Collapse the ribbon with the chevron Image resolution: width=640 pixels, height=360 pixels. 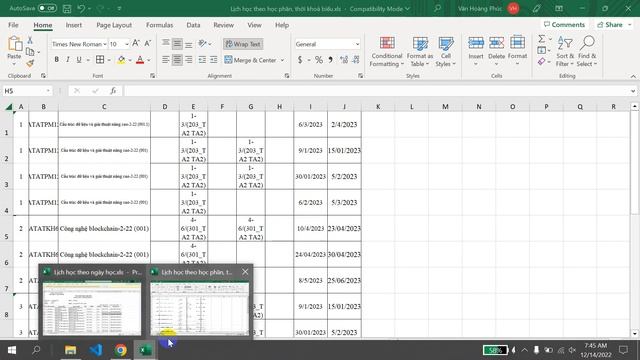[x=633, y=76]
